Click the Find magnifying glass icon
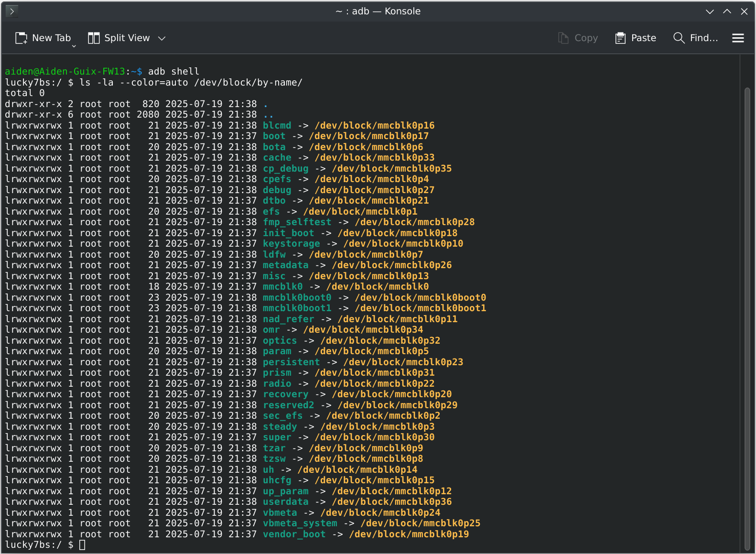 point(679,38)
